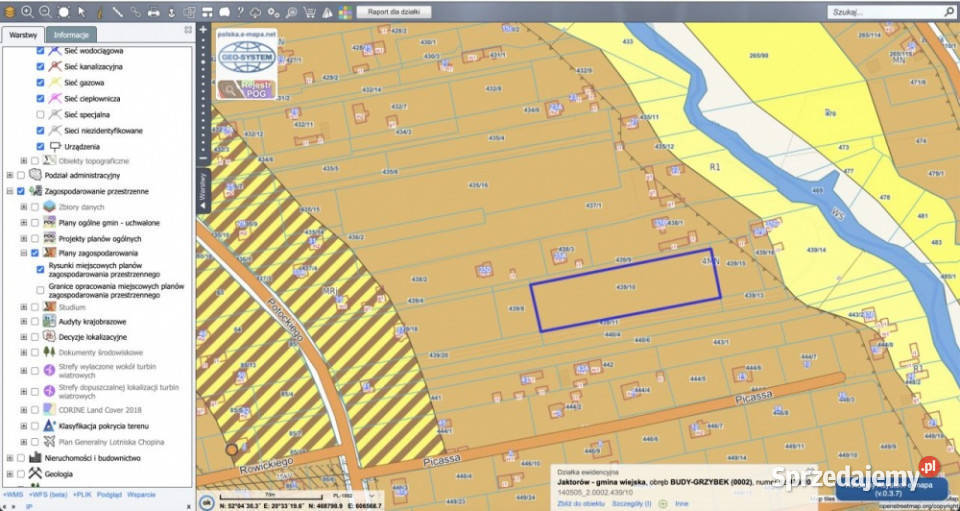Open the Podgląd link
The image size is (960, 511).
tap(110, 494)
